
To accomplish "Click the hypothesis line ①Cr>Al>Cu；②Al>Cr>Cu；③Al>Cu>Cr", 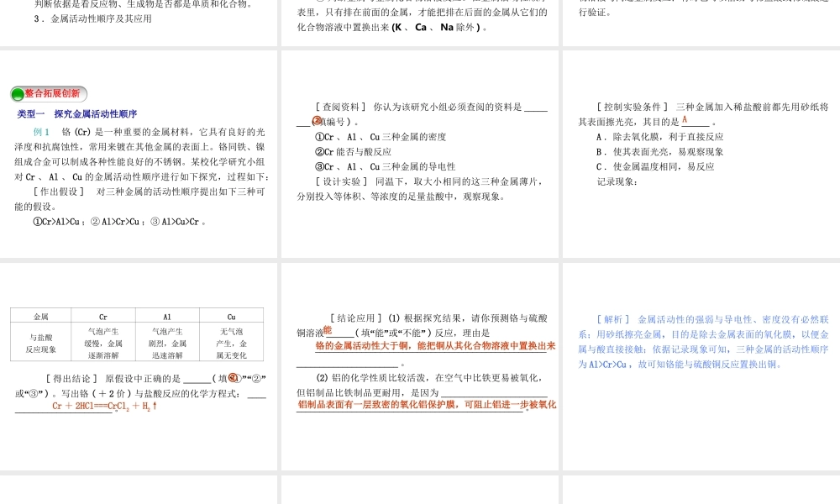I will (x=119, y=222).
